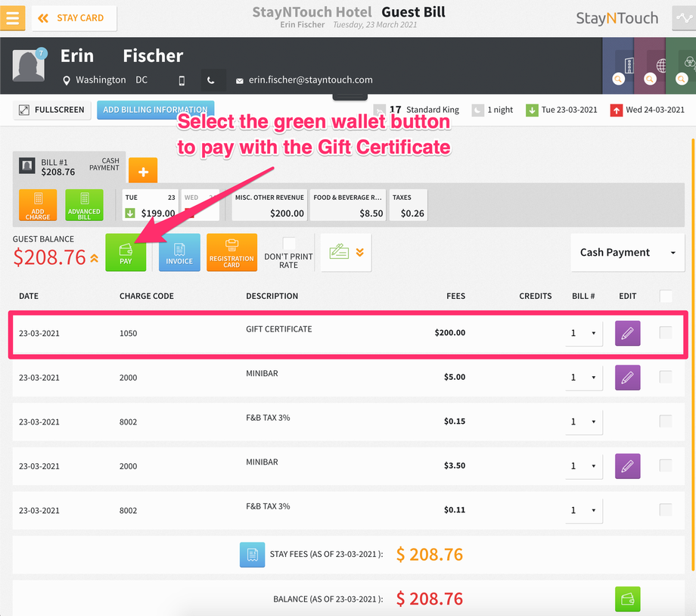This screenshot has width=696, height=616.
Task: Click Erin Fischer's guest avatar
Action: [x=29, y=66]
